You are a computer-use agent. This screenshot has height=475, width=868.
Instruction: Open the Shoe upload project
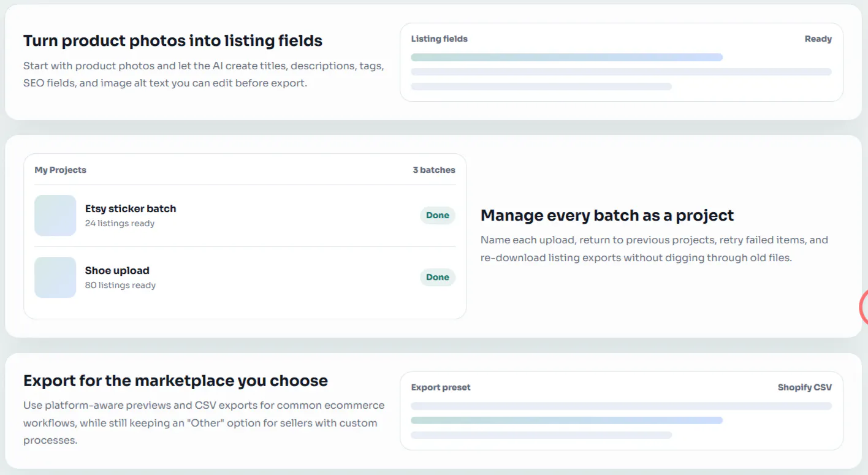(245, 278)
